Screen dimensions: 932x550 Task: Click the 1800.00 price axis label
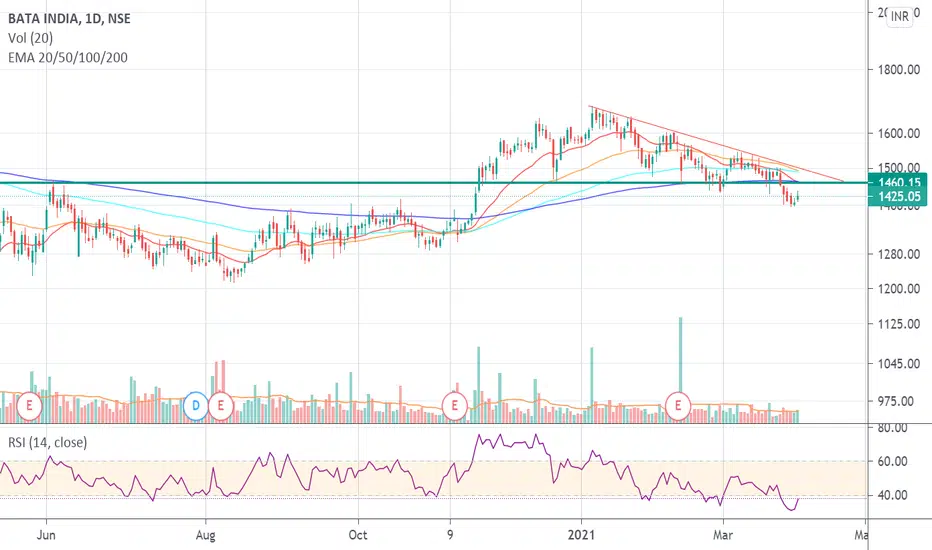pyautogui.click(x=899, y=70)
